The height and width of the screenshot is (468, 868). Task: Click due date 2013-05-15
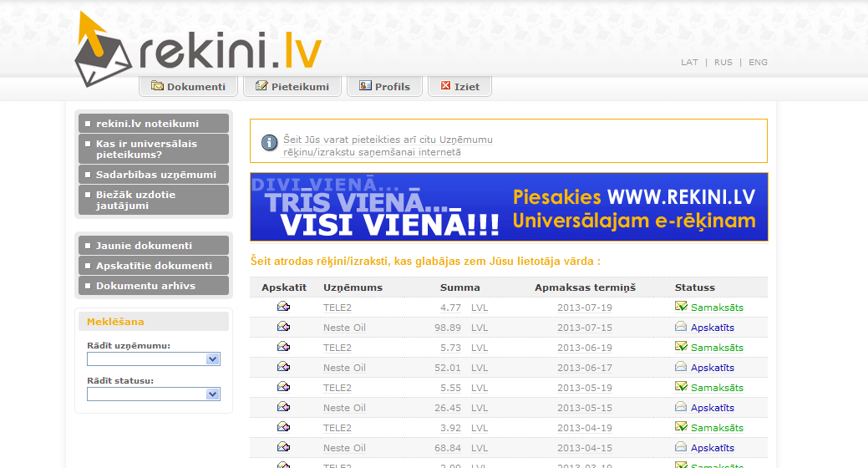click(585, 408)
